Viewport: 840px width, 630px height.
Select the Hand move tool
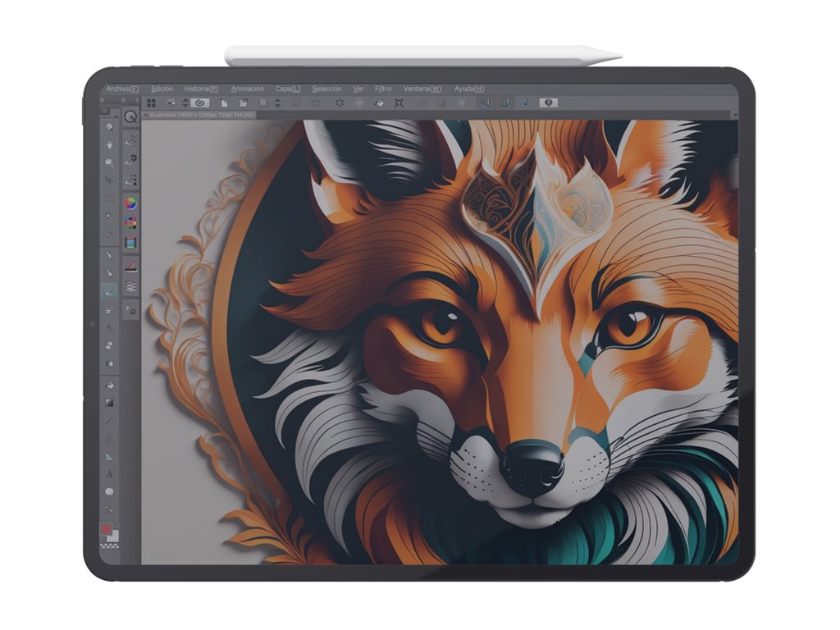point(109,144)
